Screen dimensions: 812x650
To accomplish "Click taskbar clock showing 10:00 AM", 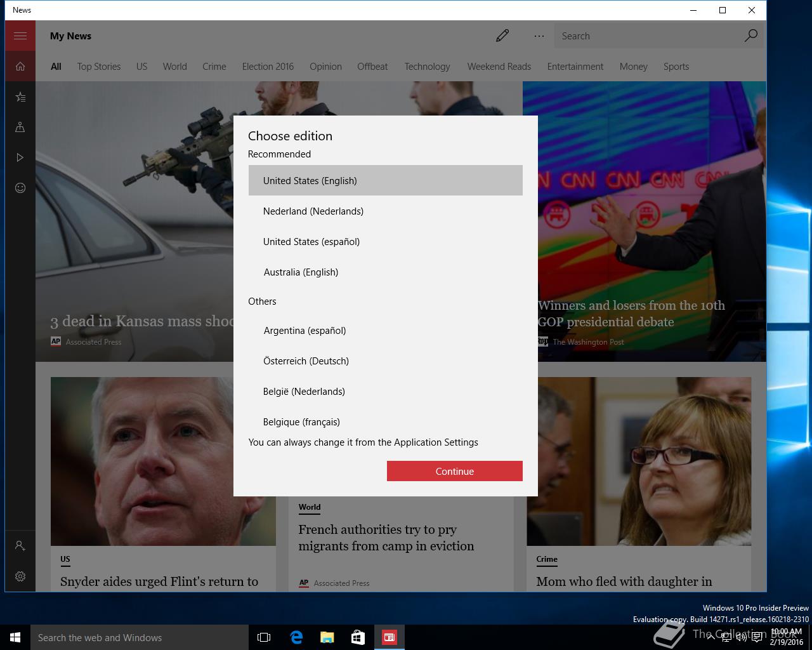I will coord(786,637).
